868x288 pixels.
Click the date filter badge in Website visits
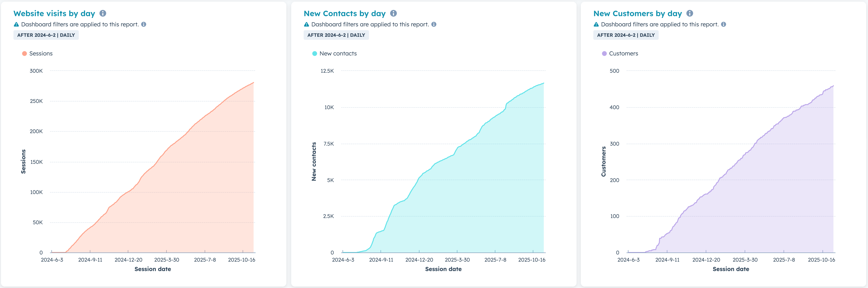pos(46,35)
